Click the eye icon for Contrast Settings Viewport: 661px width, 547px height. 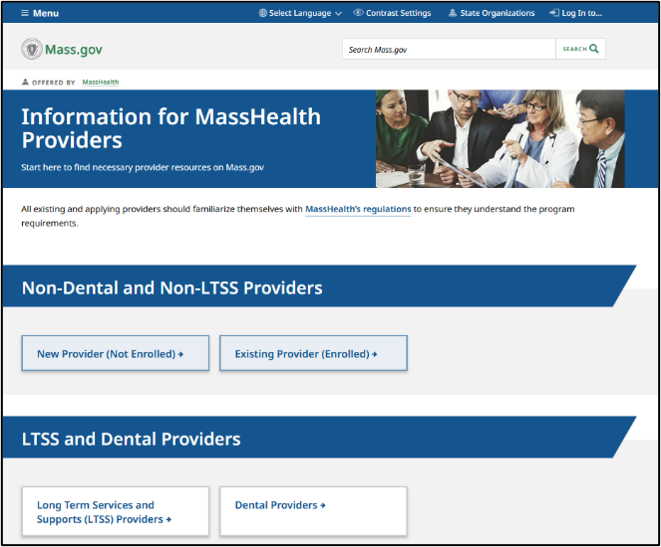pos(358,13)
